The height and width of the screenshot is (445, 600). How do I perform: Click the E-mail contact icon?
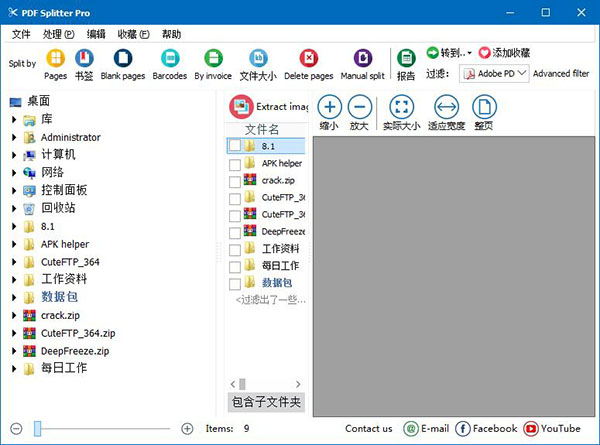[x=411, y=429]
